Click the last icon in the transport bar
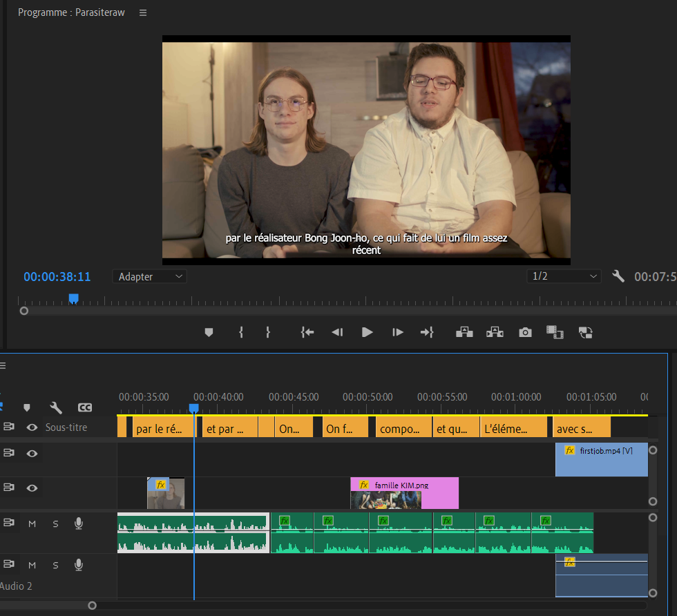Viewport: 677px width, 616px height. (x=586, y=332)
